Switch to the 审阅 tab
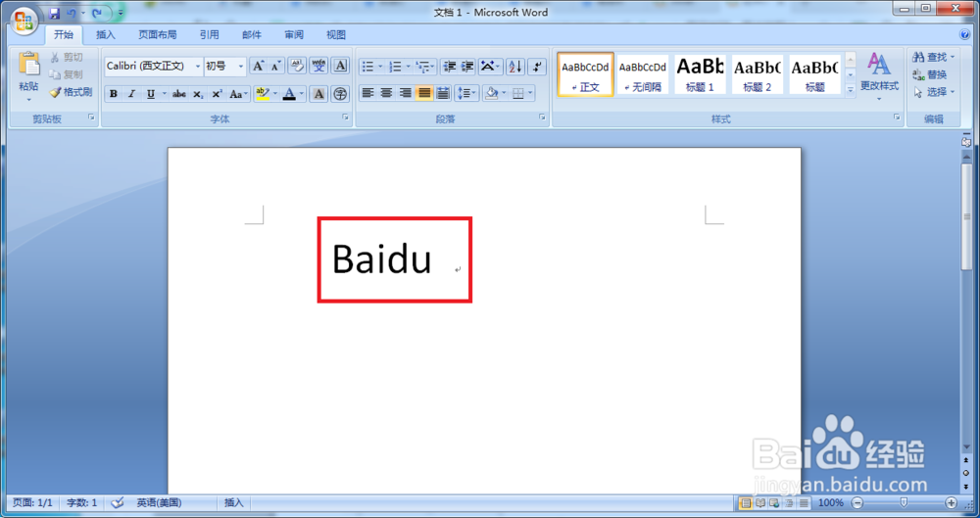This screenshot has width=980, height=518. (x=294, y=35)
